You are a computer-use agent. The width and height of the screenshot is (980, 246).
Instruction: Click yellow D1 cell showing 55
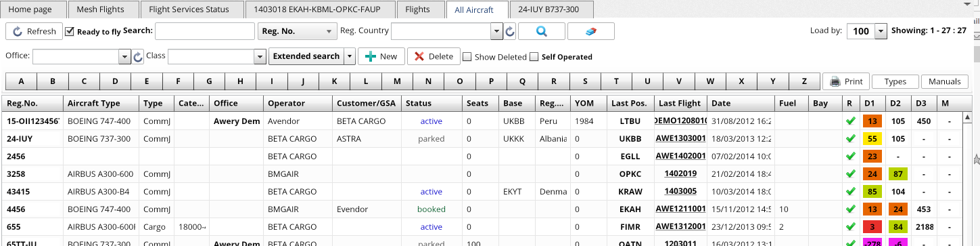point(872,139)
